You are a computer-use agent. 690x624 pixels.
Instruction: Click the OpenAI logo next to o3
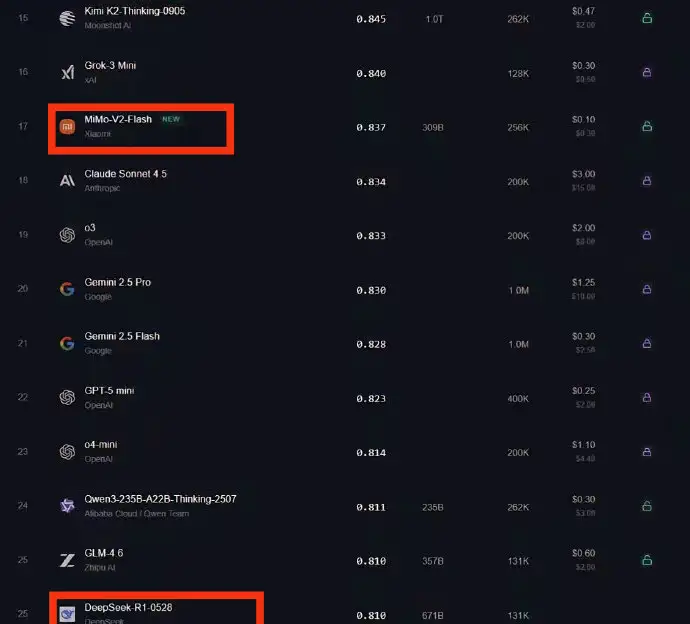click(67, 235)
